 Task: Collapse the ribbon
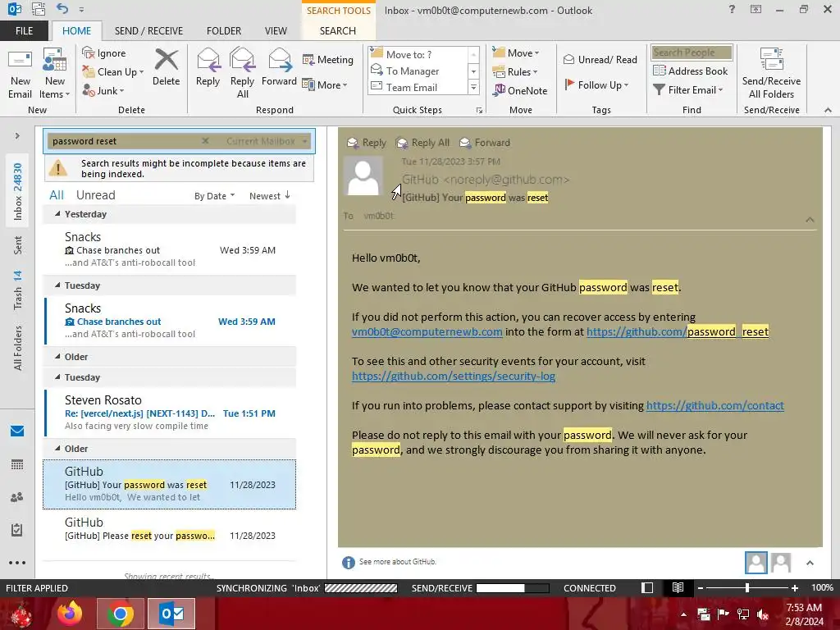point(828,110)
